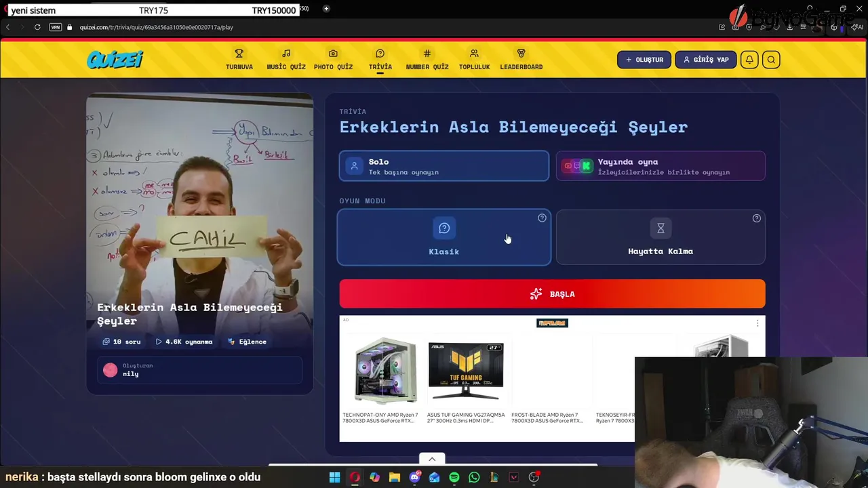
Task: Select Yayında oyna streaming mode
Action: tap(660, 166)
